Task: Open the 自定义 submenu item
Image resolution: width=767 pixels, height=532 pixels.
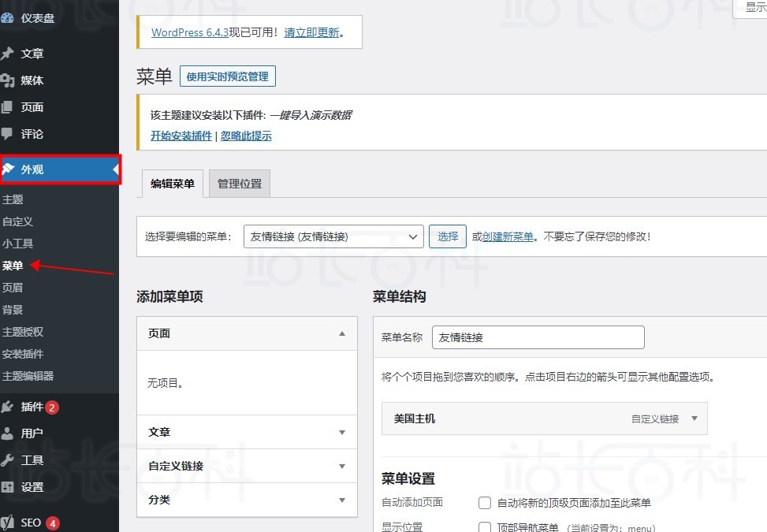Action: click(x=17, y=221)
